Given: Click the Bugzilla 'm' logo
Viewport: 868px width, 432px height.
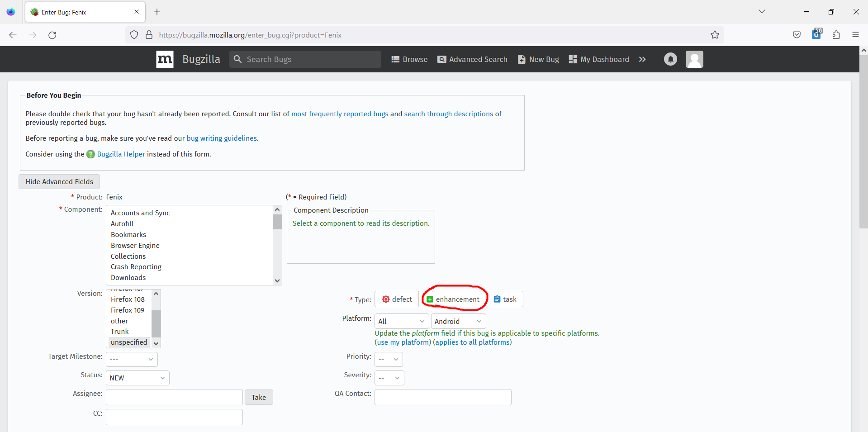Looking at the screenshot, I should coord(164,59).
